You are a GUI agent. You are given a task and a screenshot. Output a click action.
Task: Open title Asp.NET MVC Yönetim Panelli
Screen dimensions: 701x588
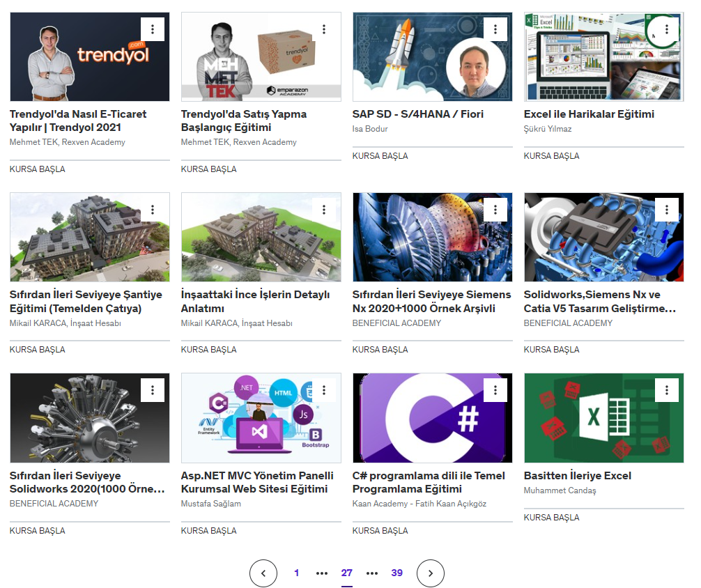[x=257, y=482]
